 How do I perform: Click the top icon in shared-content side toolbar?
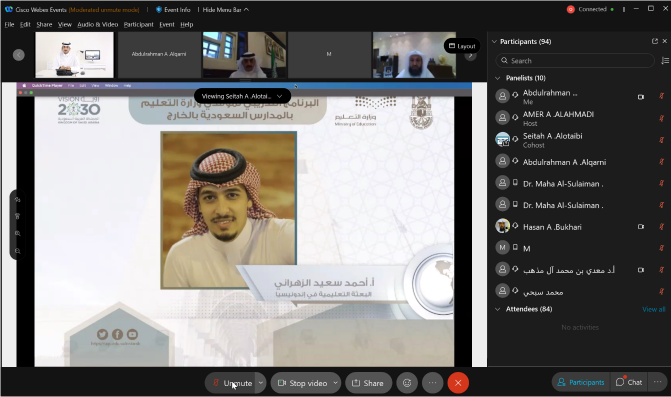tap(18, 199)
